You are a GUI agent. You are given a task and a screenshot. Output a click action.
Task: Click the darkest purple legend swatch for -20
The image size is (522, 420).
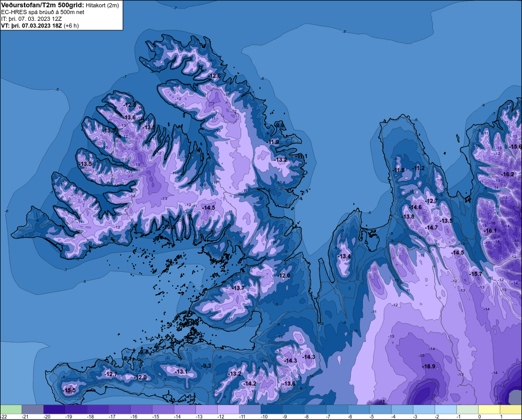point(54,410)
